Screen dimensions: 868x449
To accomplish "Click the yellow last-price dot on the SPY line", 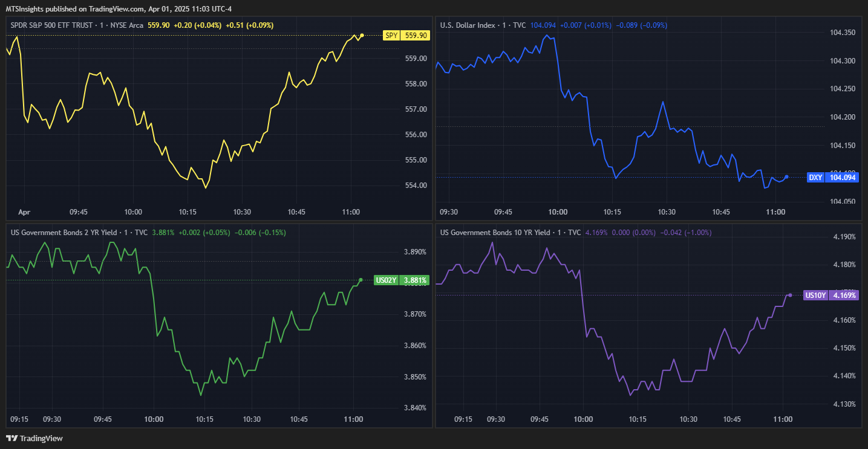I will 362,36.
